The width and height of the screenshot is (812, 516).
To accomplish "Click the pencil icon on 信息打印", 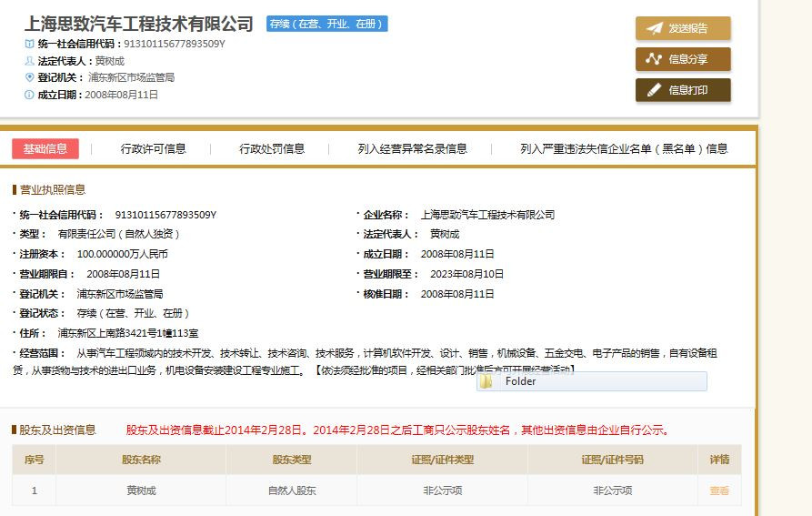I will tap(654, 90).
